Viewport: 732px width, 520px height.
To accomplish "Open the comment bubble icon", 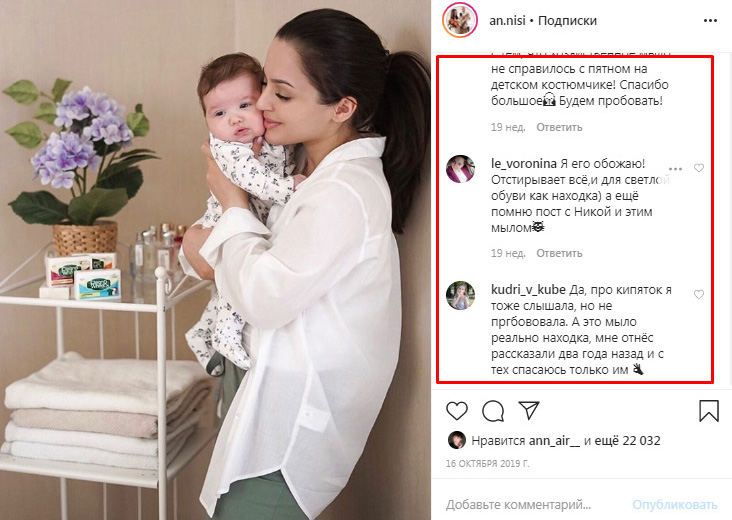I will coord(493,411).
